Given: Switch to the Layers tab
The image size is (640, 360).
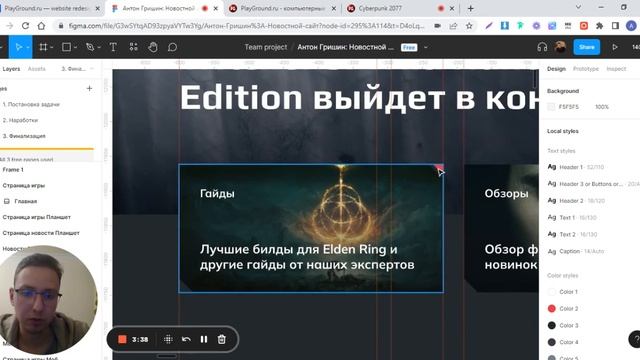Looking at the screenshot, I should tap(11, 69).
